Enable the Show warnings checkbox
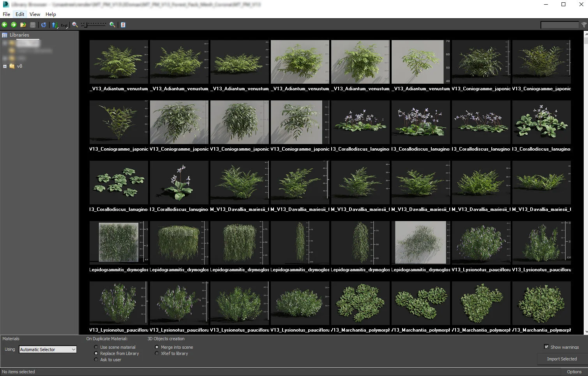The width and height of the screenshot is (588, 376). click(x=547, y=347)
